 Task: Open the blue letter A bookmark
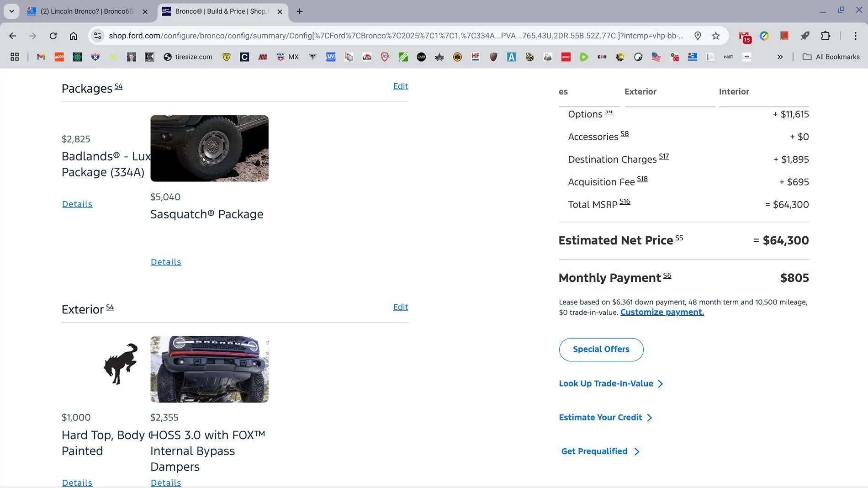pyautogui.click(x=512, y=57)
